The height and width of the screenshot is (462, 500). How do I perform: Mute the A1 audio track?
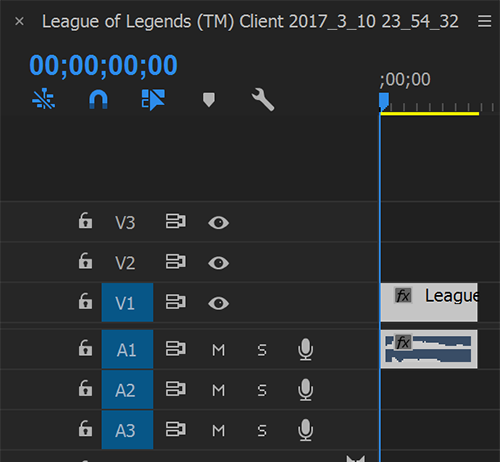click(218, 350)
